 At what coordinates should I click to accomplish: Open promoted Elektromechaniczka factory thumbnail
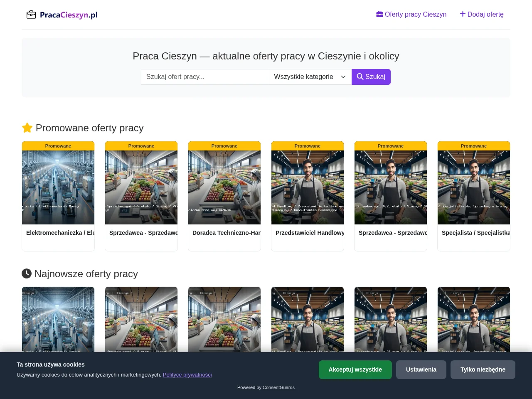[x=58, y=187]
